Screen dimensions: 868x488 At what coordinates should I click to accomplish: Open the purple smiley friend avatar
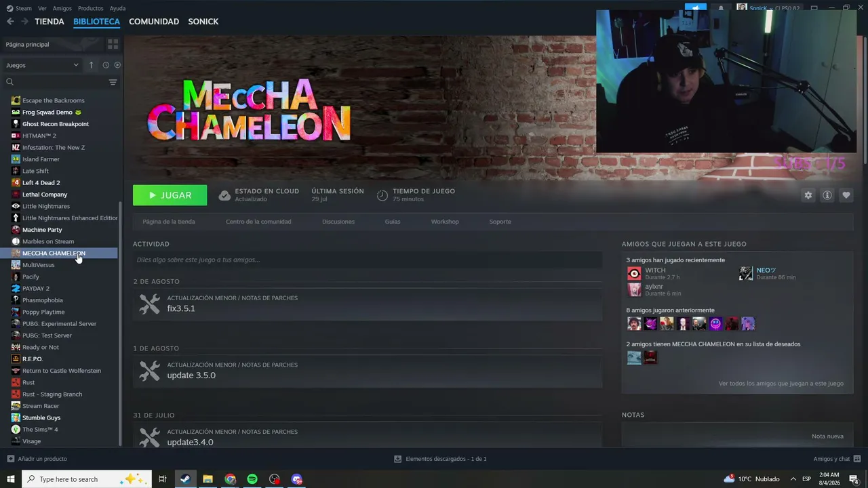click(715, 323)
